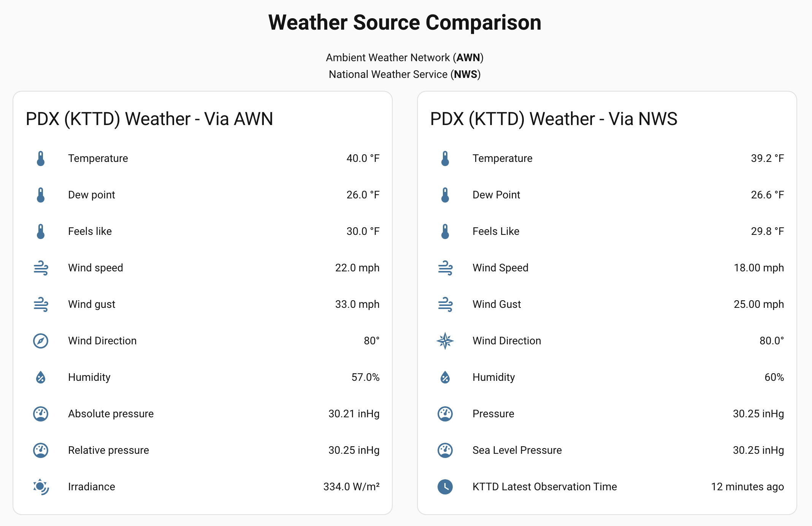Click the AWN Temperature thermometer icon

coord(41,158)
